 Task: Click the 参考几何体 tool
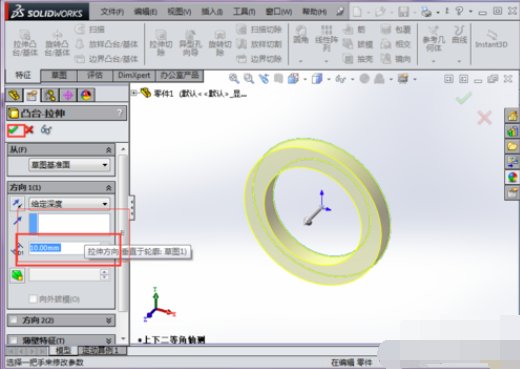(434, 39)
